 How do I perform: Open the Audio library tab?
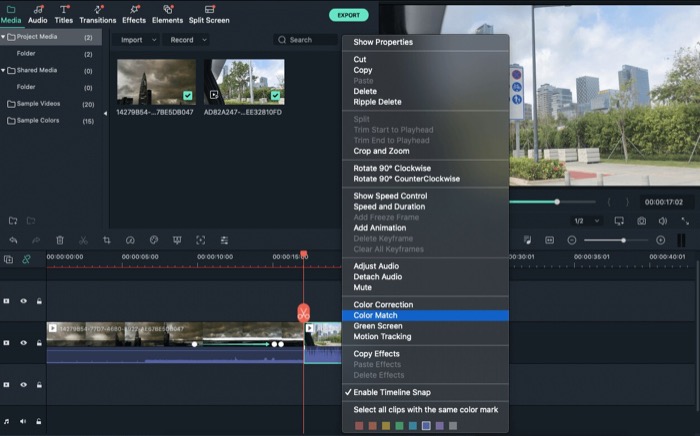pos(38,14)
